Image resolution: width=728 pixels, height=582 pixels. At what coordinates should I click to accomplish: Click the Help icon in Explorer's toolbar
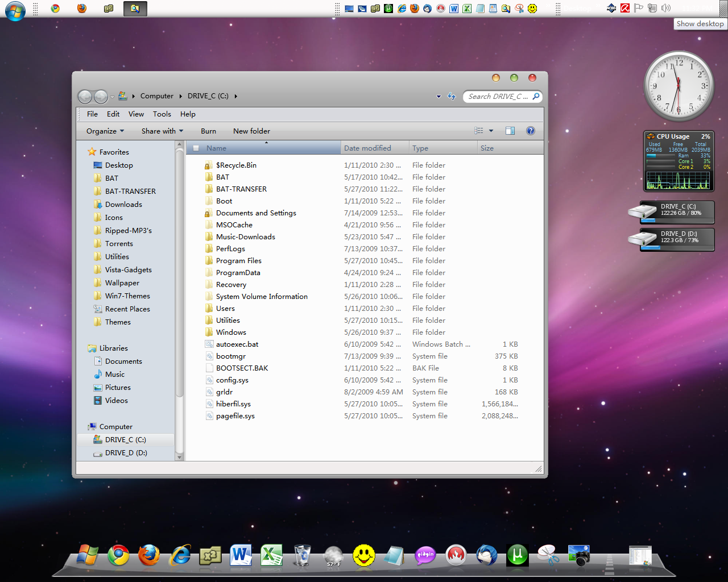(530, 131)
